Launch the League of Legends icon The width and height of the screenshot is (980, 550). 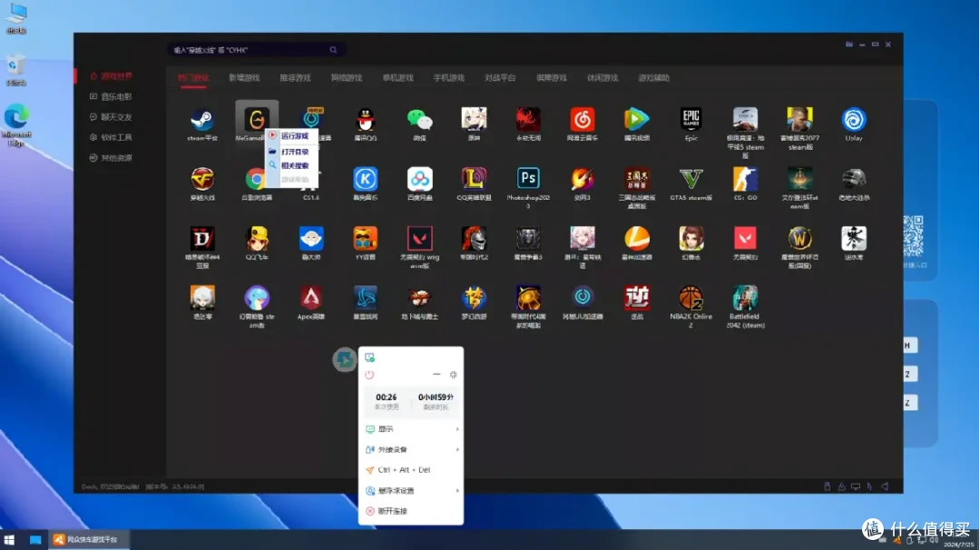coord(474,180)
